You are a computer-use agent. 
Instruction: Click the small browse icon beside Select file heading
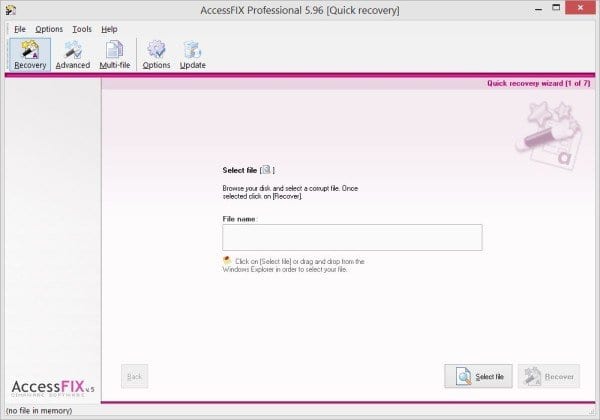266,169
